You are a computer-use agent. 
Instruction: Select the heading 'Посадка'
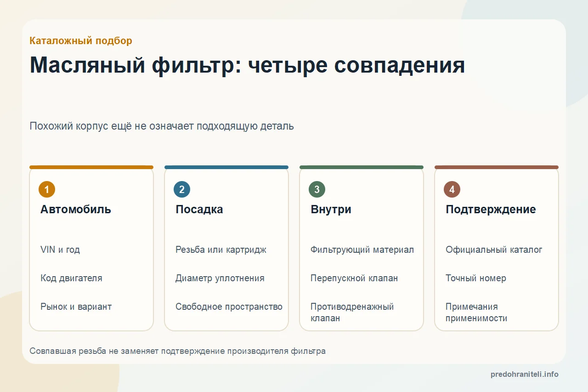click(199, 210)
